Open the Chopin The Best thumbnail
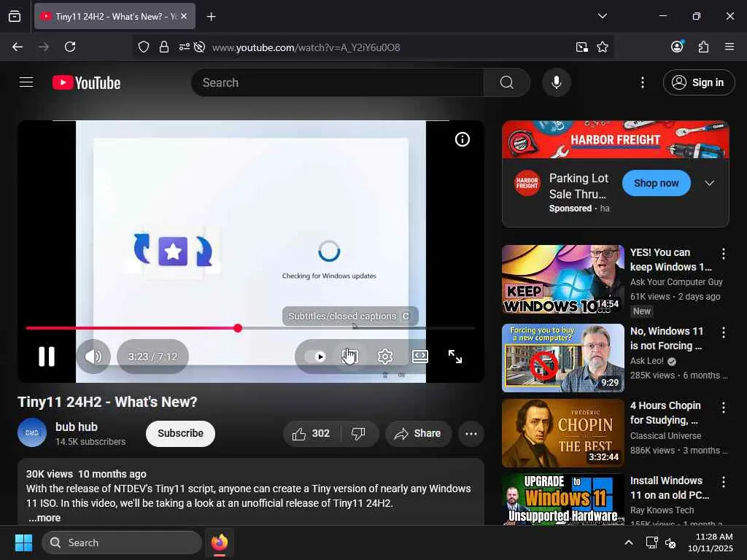This screenshot has height=560, width=747. [x=562, y=433]
